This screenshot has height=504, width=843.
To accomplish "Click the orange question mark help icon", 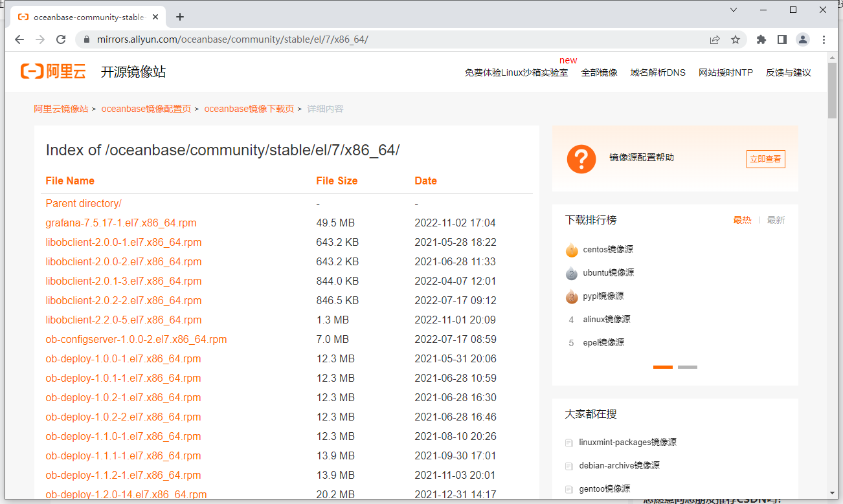I will [581, 159].
